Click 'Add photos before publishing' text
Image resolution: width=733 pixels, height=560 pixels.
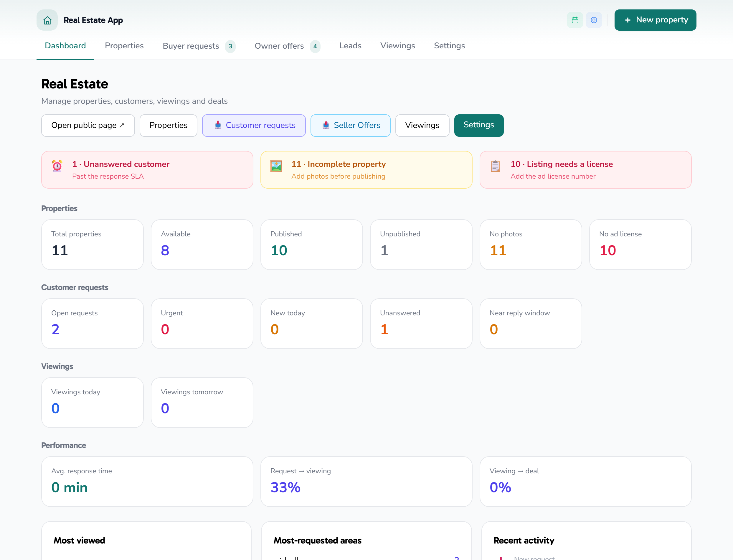click(x=338, y=176)
